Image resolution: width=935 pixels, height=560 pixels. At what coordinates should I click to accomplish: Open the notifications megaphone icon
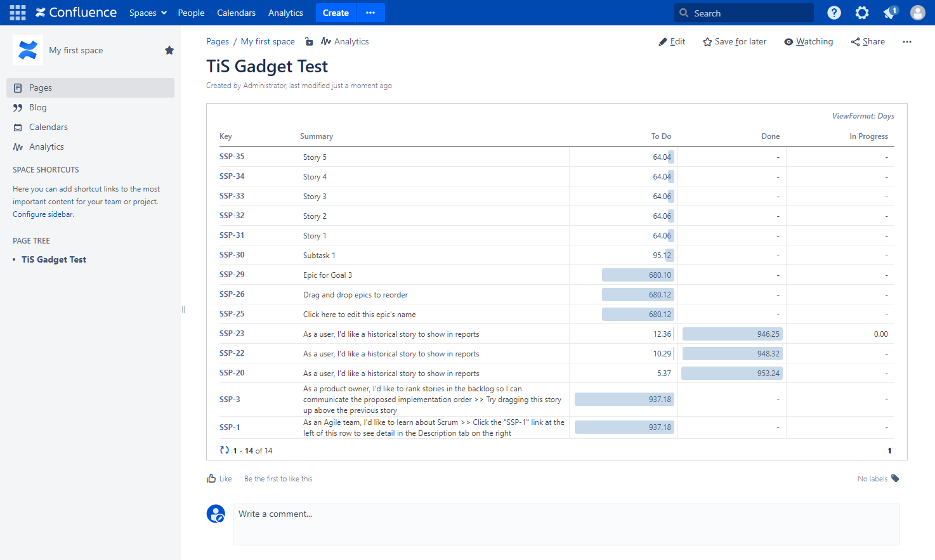(x=890, y=13)
